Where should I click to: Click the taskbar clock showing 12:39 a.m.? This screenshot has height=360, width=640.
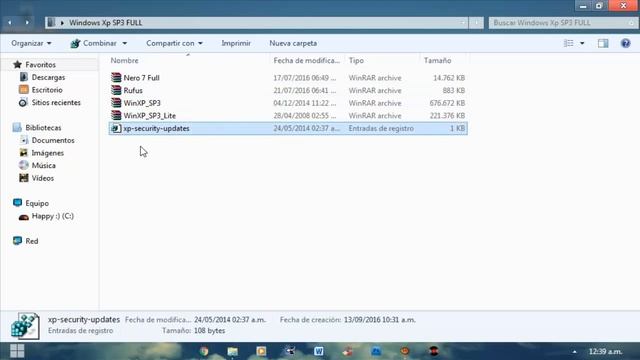605,351
